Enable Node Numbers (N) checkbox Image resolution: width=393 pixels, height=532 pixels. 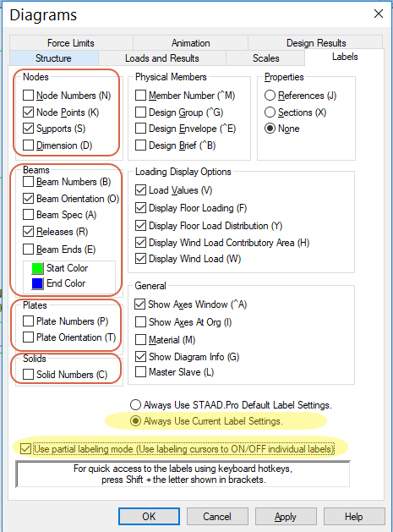[x=28, y=96]
